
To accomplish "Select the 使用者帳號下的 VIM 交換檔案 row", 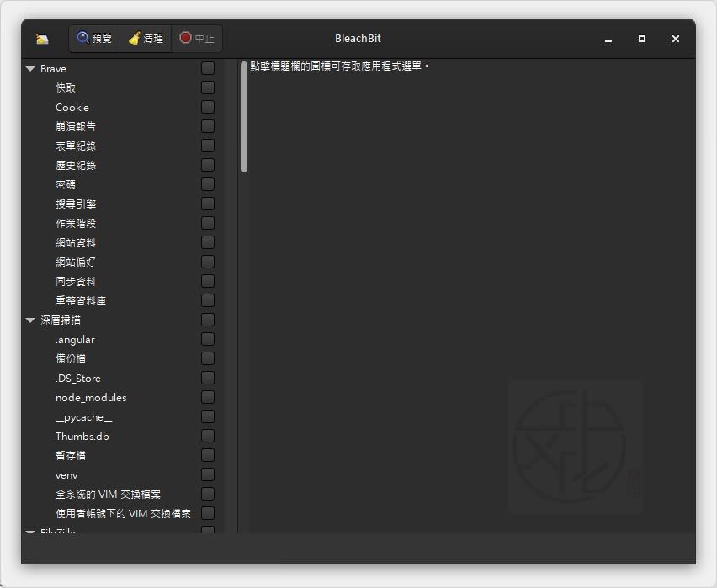I will pyautogui.click(x=123, y=514).
